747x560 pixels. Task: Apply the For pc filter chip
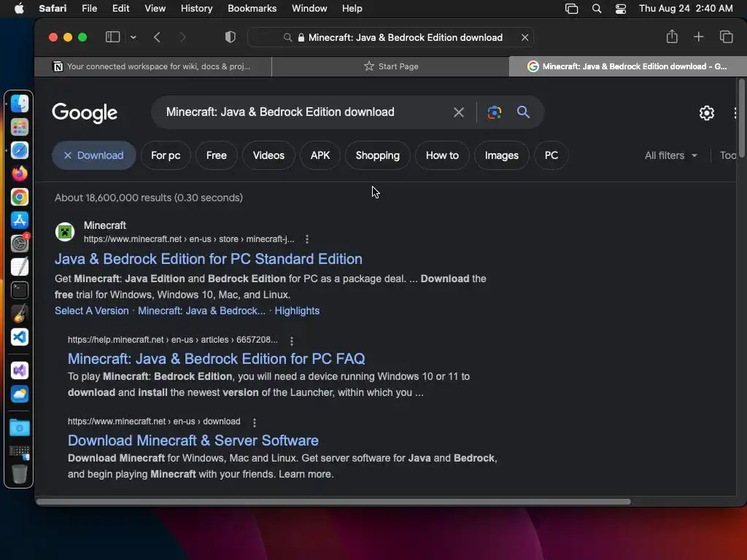point(166,155)
